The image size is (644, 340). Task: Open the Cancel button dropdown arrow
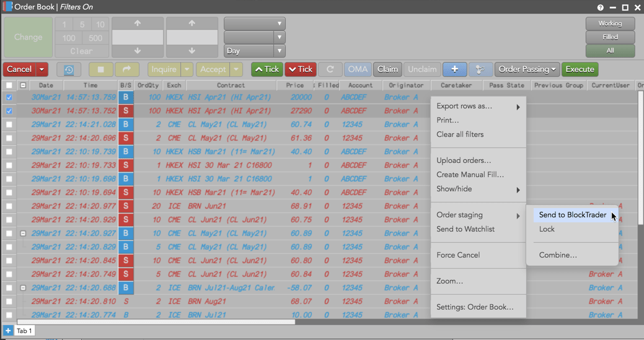click(x=42, y=69)
